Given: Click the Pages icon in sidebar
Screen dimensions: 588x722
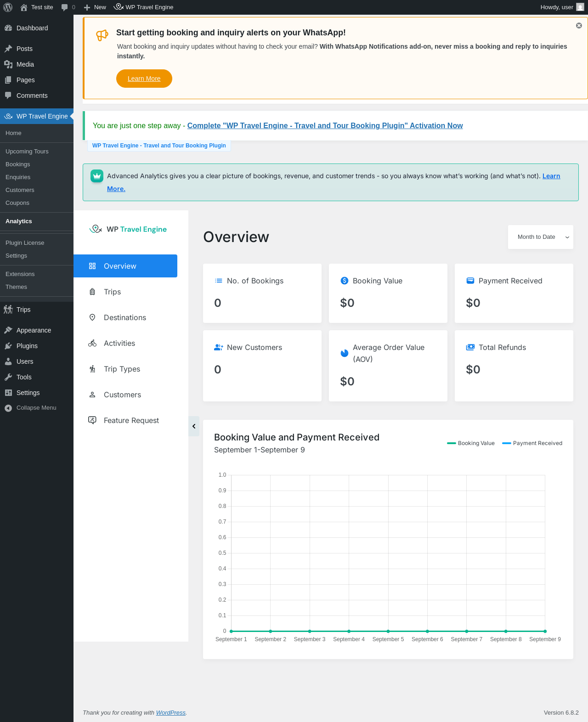Looking at the screenshot, I should coord(8,80).
